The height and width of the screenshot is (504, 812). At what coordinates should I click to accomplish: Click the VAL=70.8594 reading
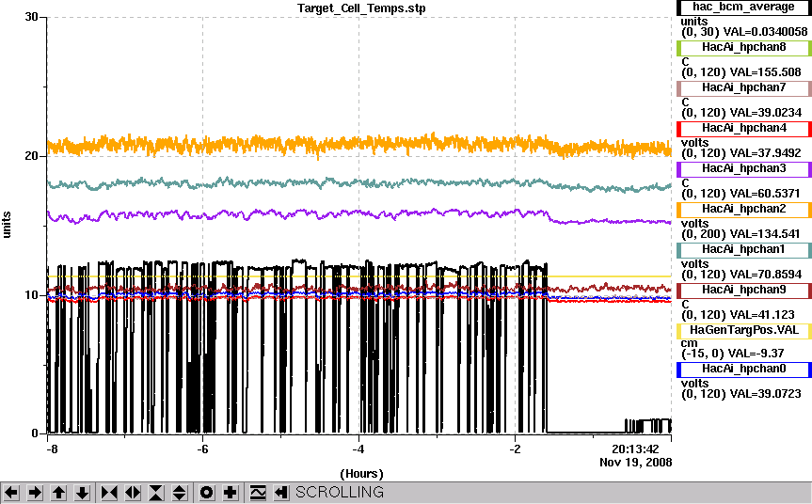pos(765,275)
